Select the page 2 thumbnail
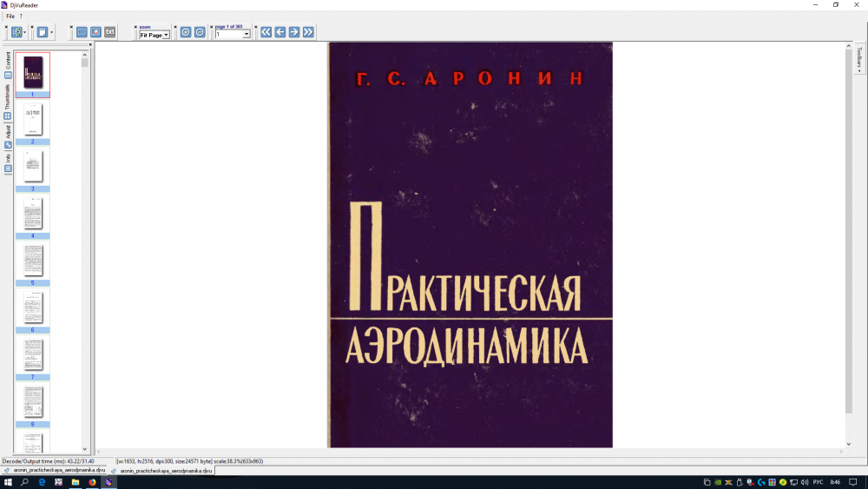 (33, 120)
